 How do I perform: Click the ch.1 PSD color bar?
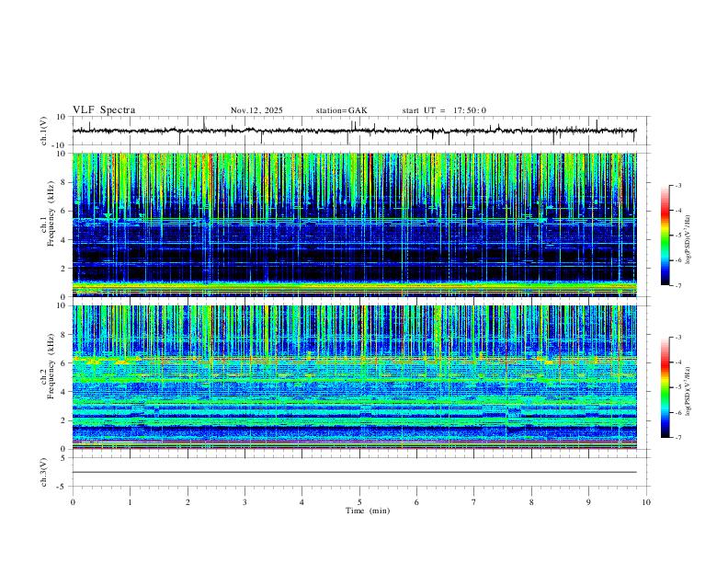click(665, 236)
